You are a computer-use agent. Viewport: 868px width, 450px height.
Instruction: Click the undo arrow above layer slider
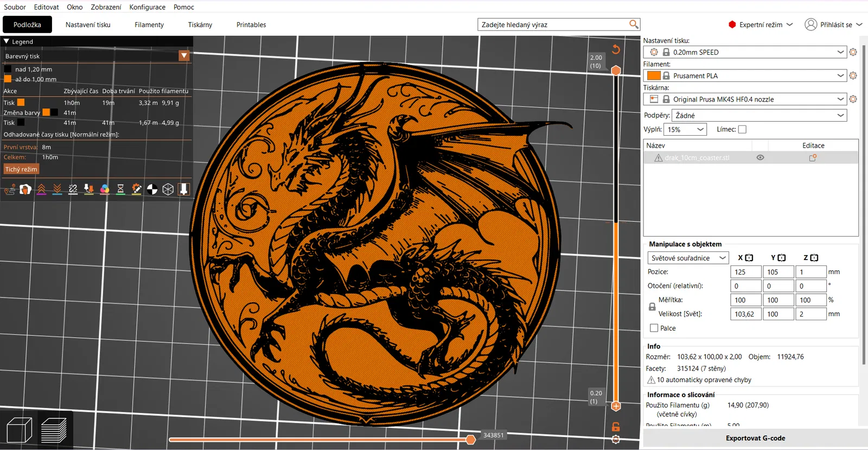616,49
